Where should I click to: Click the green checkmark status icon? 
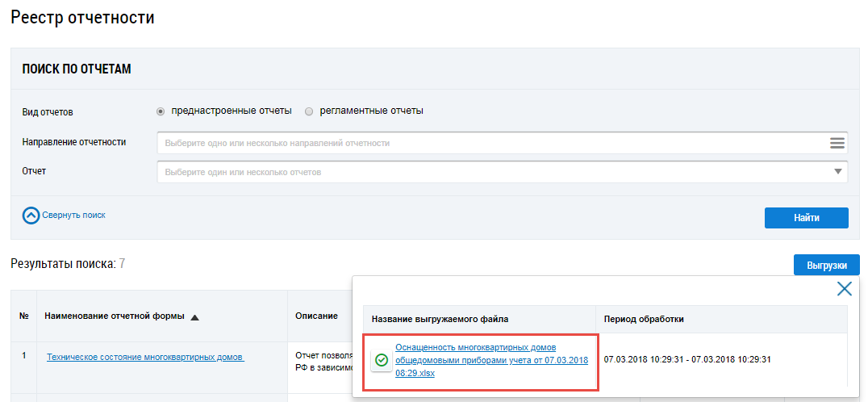382,360
